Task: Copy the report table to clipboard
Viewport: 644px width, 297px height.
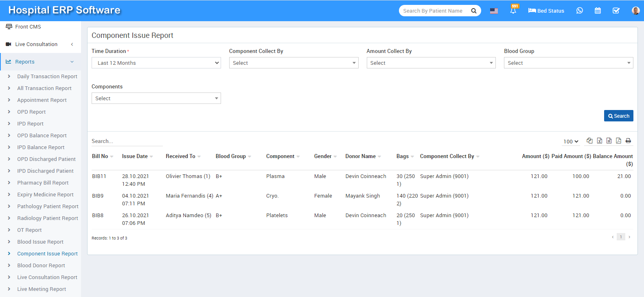Action: click(589, 141)
